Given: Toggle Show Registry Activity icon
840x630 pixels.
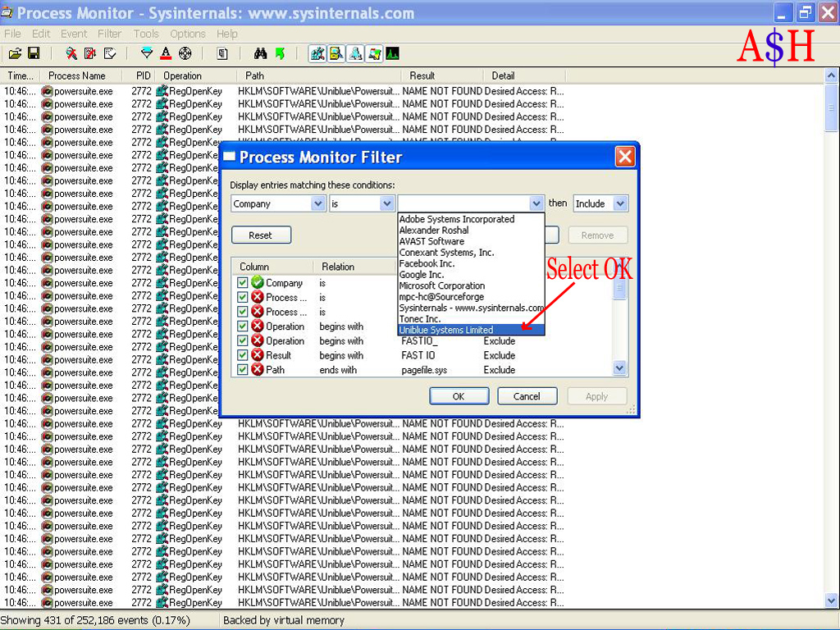Looking at the screenshot, I should click(x=317, y=53).
